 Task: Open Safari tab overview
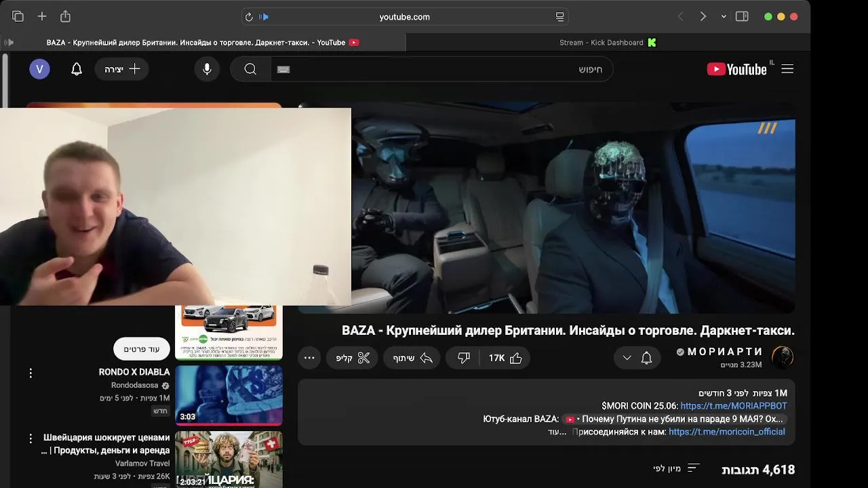(x=18, y=16)
